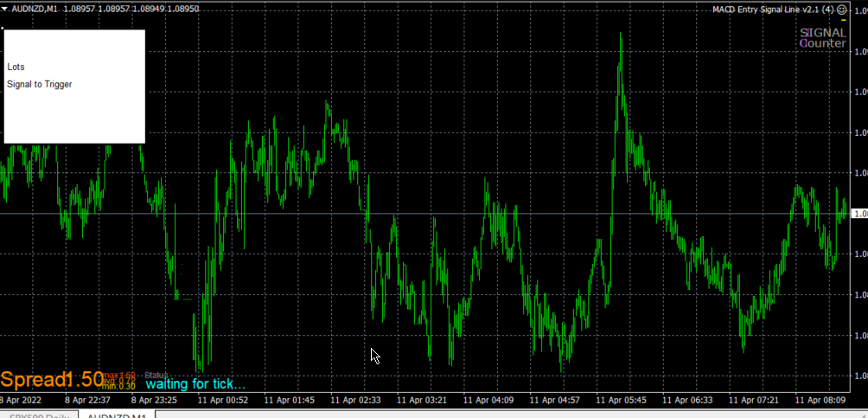Viewport: 868px width, 418px height.
Task: Click the orange Spread label
Action: coord(32,380)
